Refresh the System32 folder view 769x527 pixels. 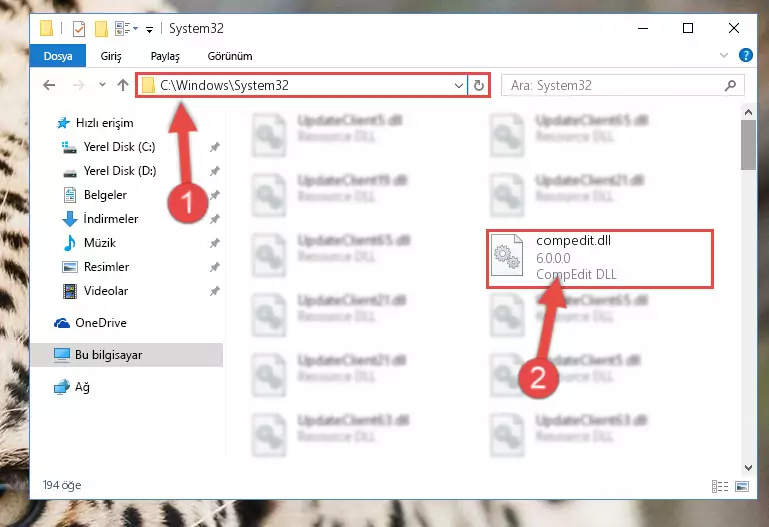[x=479, y=85]
